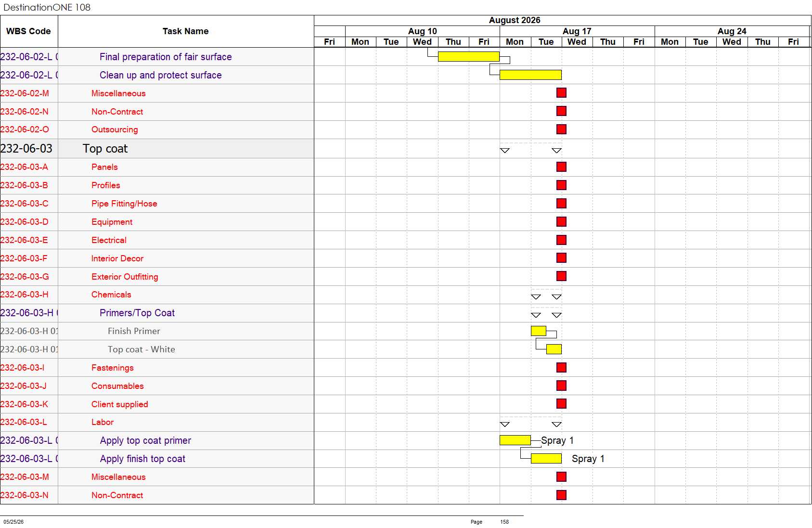Select the Apply finish top coat bar
Image resolution: width=812 pixels, height=528 pixels.
coord(546,459)
